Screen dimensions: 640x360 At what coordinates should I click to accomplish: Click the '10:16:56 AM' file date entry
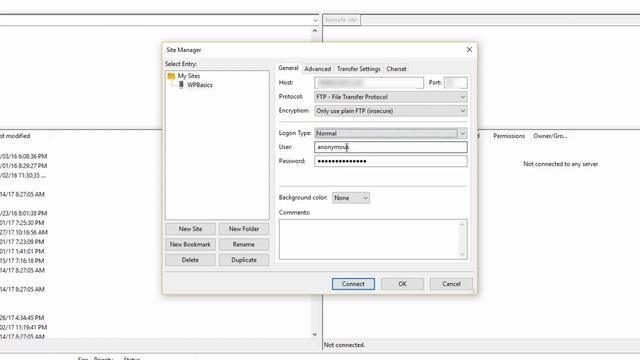[x=24, y=232]
